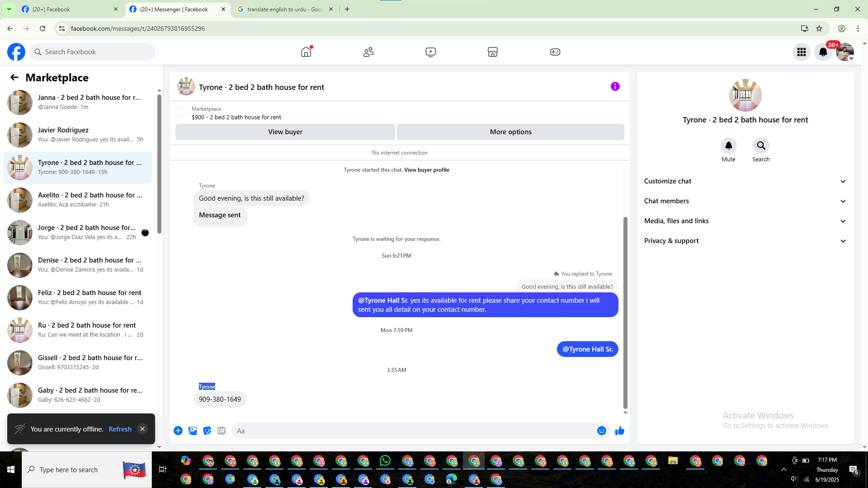868x488 pixels.
Task: Open the Chrome tab search dropdown
Action: pyautogui.click(x=9, y=9)
